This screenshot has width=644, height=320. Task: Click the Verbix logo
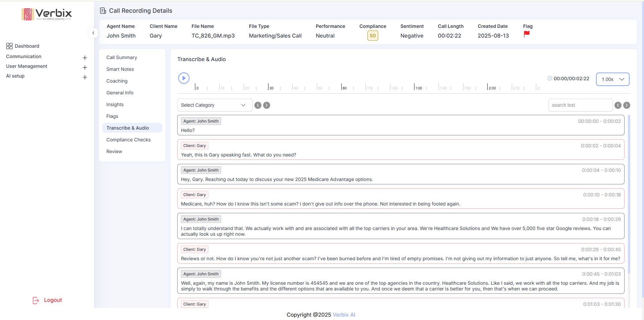47,14
